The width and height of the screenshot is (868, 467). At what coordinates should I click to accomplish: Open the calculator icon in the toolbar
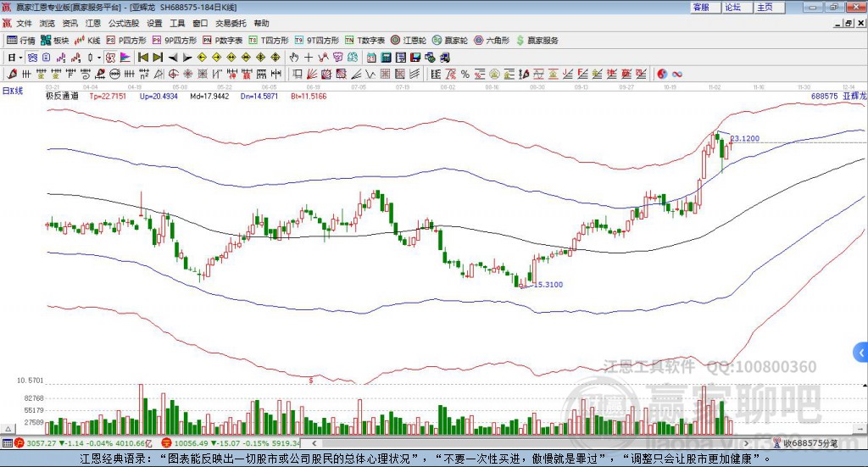point(386,58)
